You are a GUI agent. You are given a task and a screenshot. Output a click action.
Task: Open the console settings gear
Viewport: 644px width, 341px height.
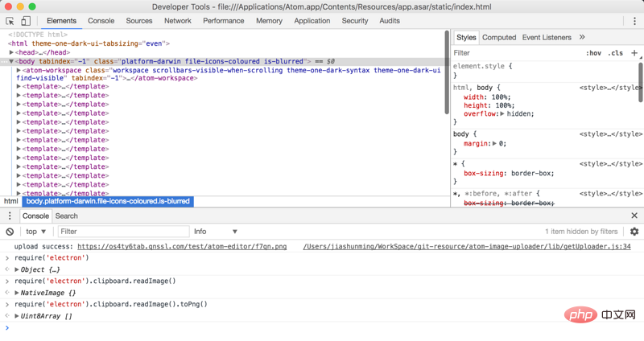click(x=634, y=232)
